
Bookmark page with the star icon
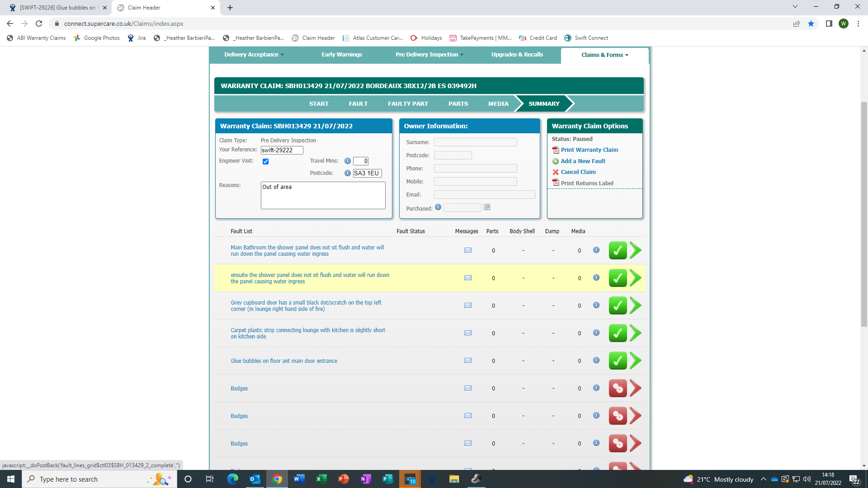click(811, 23)
